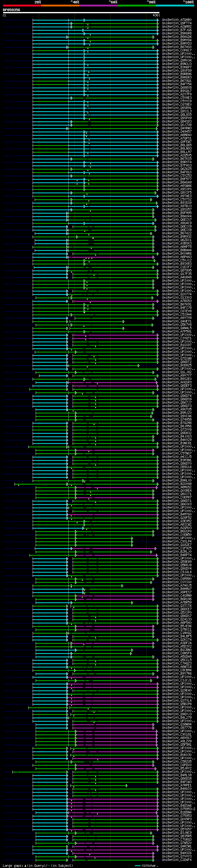Open hit UniRef100_A9UTU5
Screen dimensions: 197x868
coord(176,410)
